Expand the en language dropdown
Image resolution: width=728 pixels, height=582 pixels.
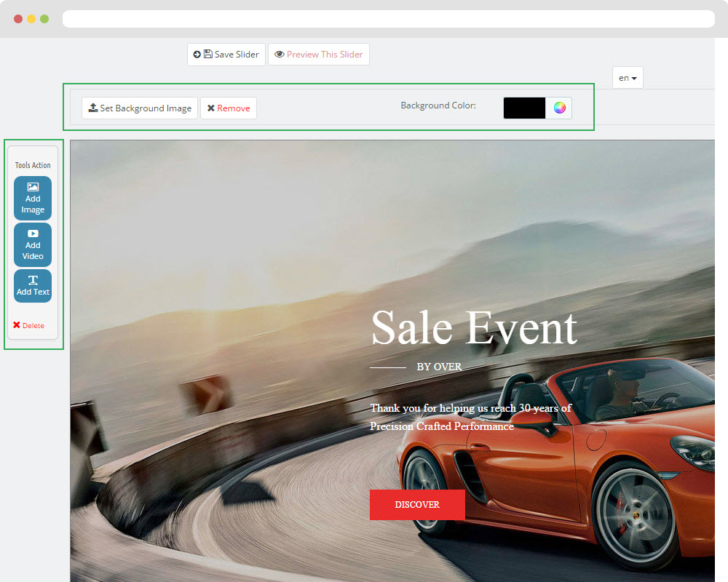(x=628, y=78)
